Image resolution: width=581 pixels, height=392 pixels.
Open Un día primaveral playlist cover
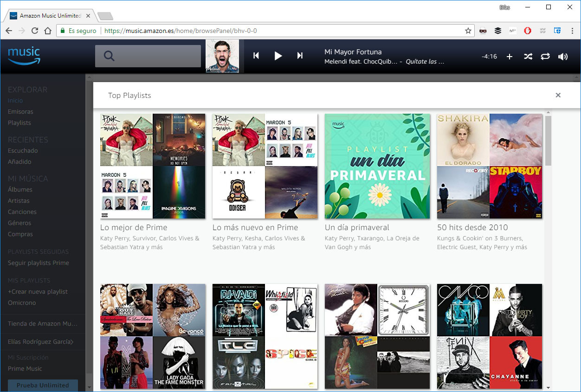click(x=377, y=166)
